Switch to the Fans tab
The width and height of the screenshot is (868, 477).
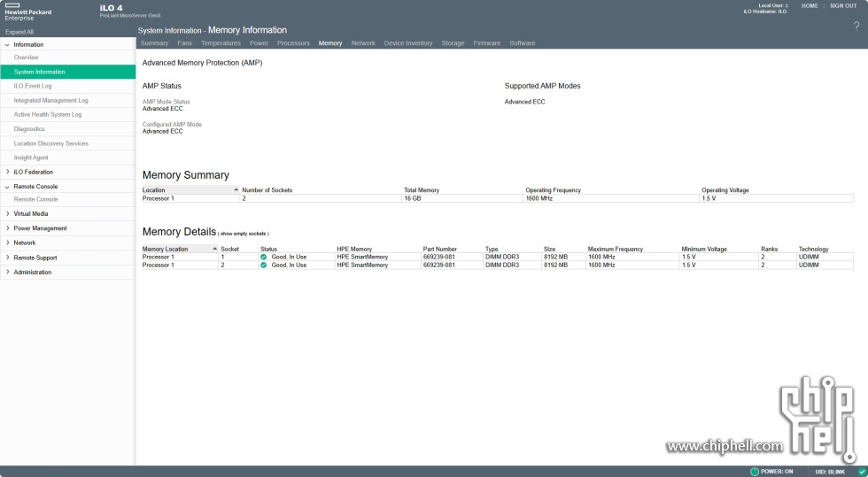coord(184,43)
